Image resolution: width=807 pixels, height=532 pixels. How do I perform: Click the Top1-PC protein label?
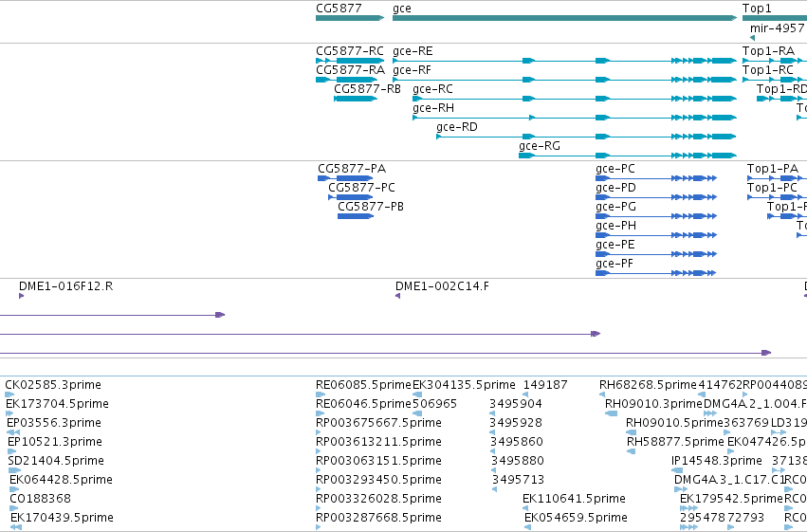click(772, 188)
